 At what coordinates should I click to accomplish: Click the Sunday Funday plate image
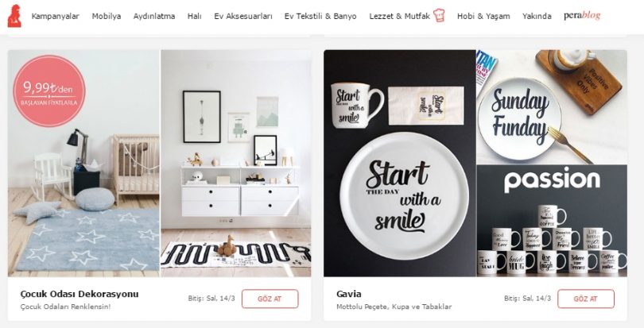(552, 106)
